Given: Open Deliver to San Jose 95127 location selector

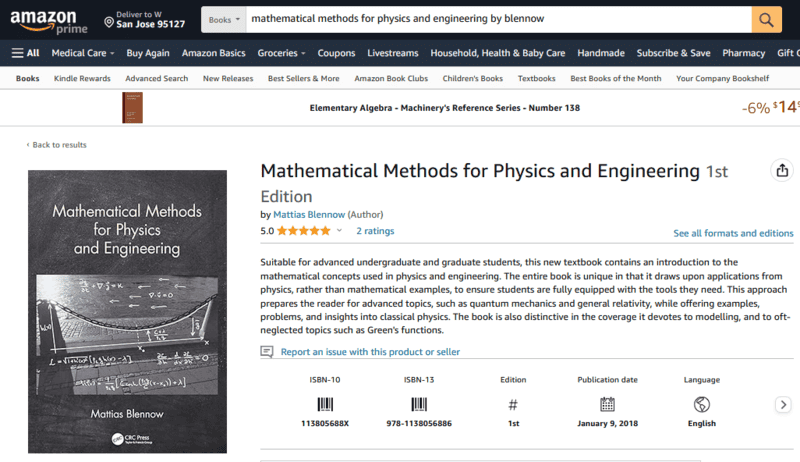Looking at the screenshot, I should 145,19.
